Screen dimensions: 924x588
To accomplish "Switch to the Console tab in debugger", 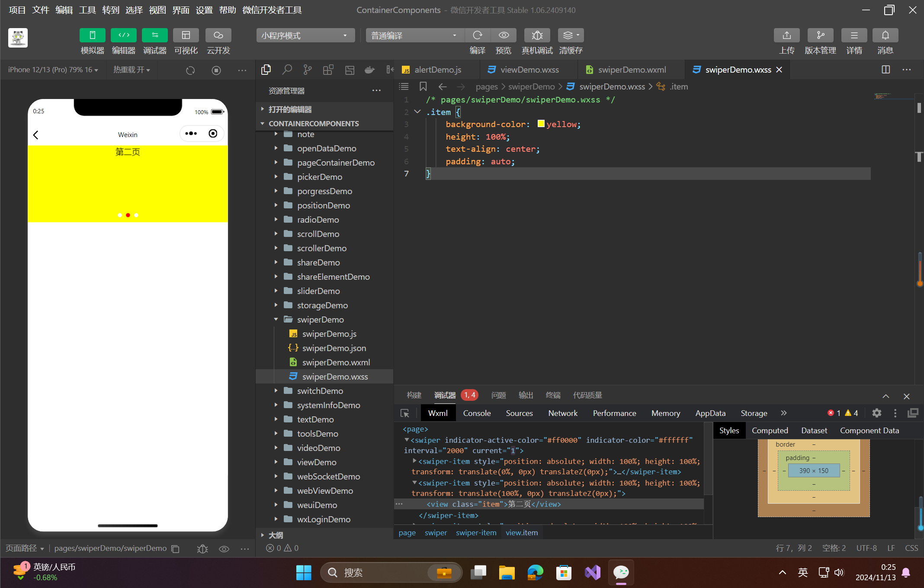I will tap(477, 413).
